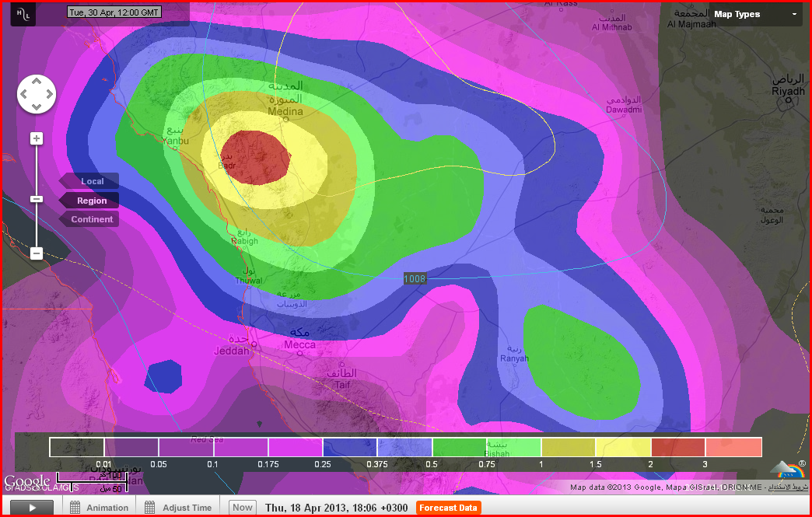Click the Taif city label
Screen dimensions: 812x517
[341, 385]
